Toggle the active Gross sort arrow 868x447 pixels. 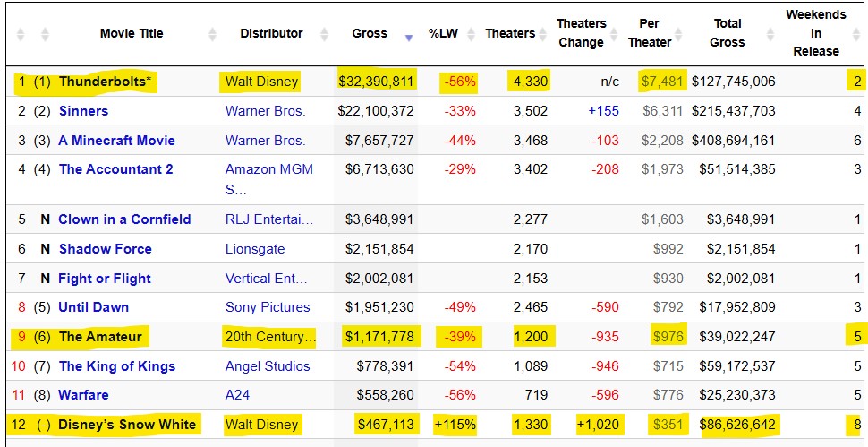[409, 38]
